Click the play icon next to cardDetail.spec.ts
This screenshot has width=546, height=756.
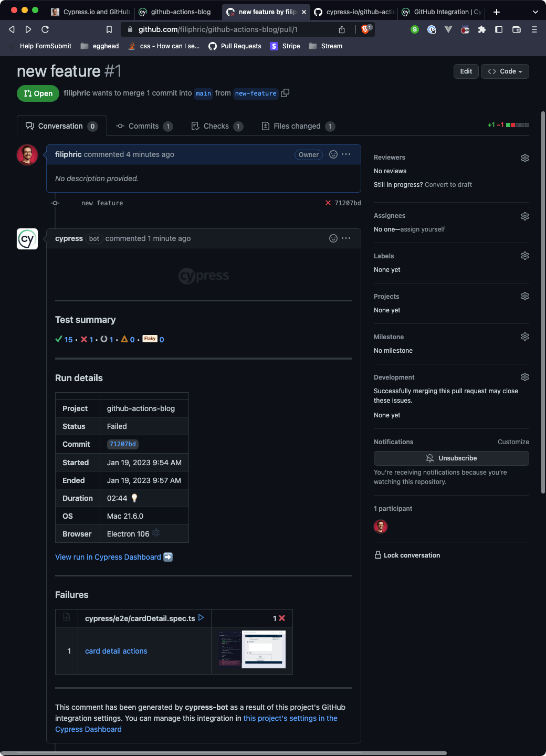[x=201, y=618]
